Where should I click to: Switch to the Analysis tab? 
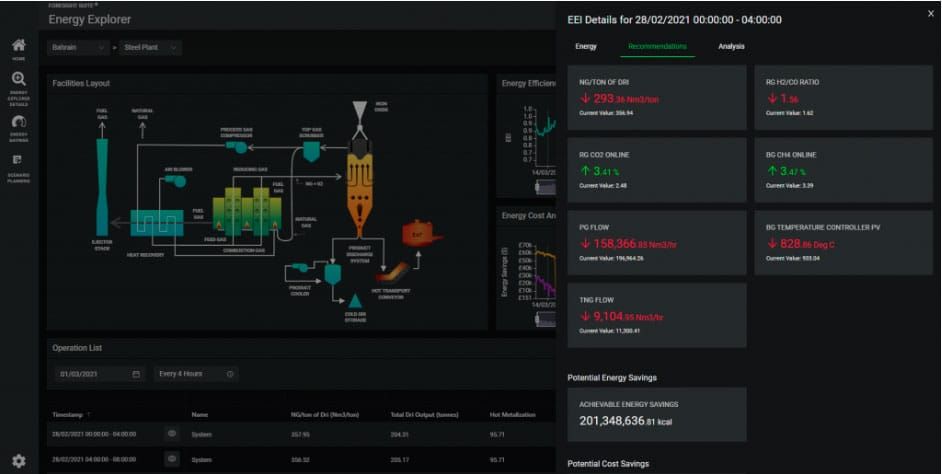pyautogui.click(x=731, y=47)
